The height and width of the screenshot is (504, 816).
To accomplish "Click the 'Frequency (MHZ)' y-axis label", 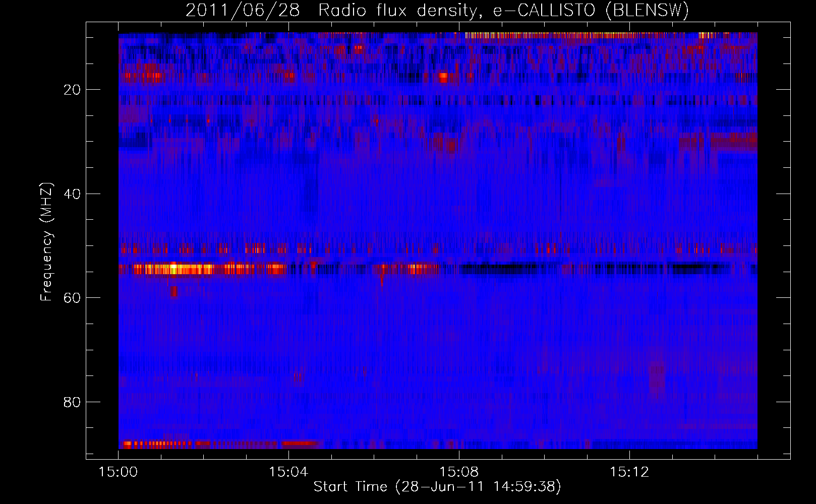I will coord(46,242).
